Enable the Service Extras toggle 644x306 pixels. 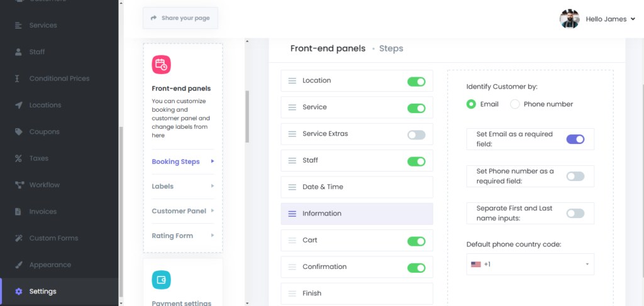[416, 134]
